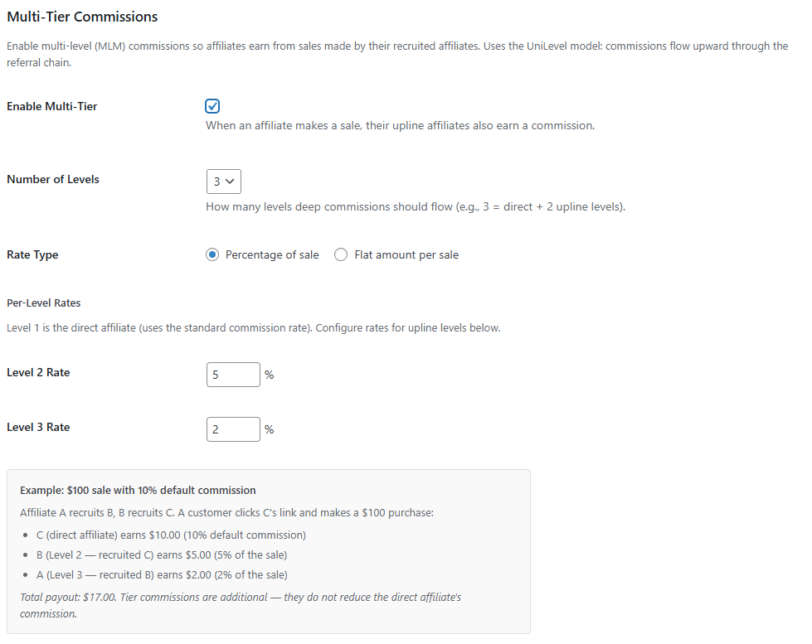Click the Level 2 Rate input field
The height and width of the screenshot is (644, 812).
coord(232,374)
